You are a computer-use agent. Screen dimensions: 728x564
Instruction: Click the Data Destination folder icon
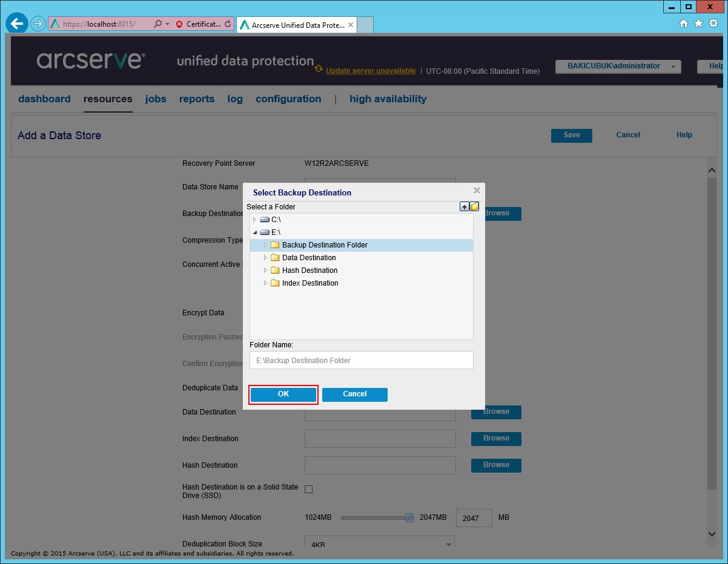point(275,258)
